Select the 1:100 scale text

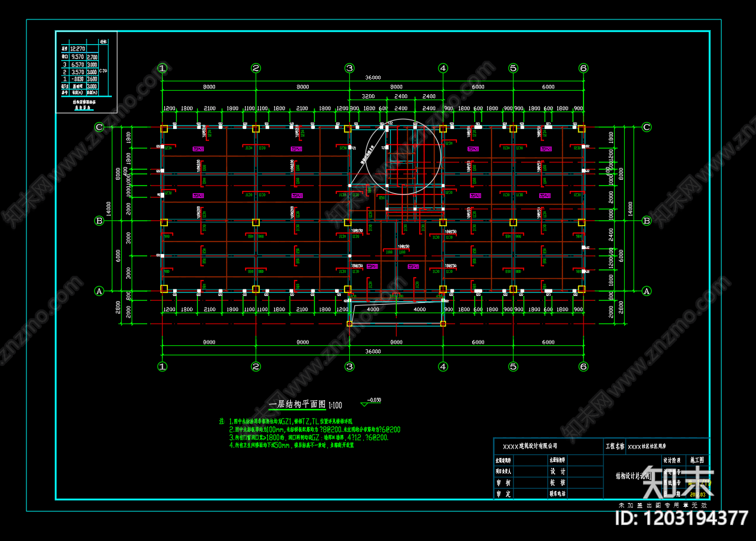coord(335,405)
